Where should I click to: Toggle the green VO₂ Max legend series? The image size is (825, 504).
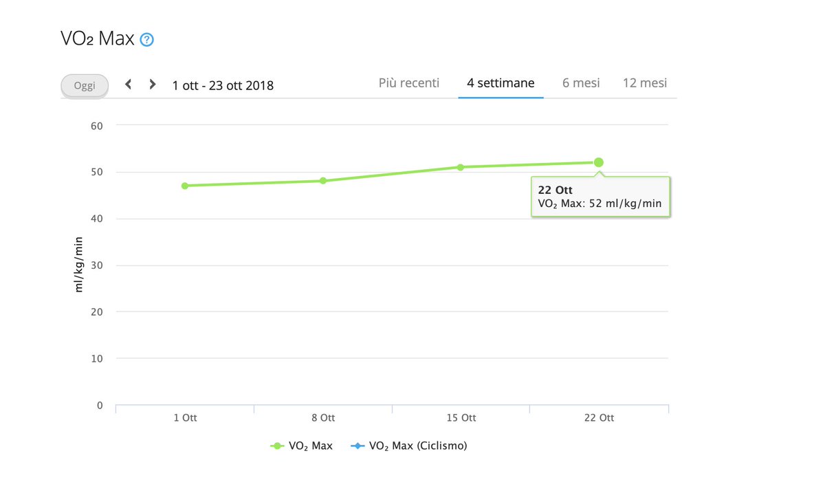coord(301,446)
